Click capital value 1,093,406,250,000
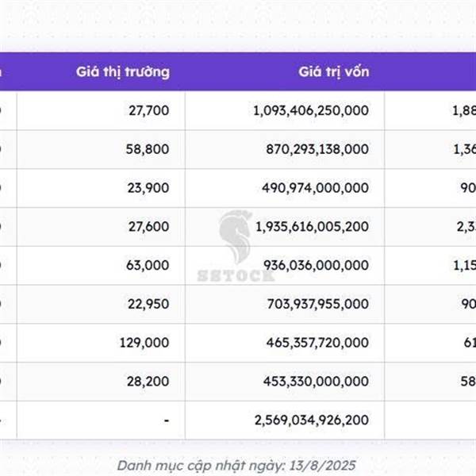The height and width of the screenshot is (476, 476). coord(311,110)
